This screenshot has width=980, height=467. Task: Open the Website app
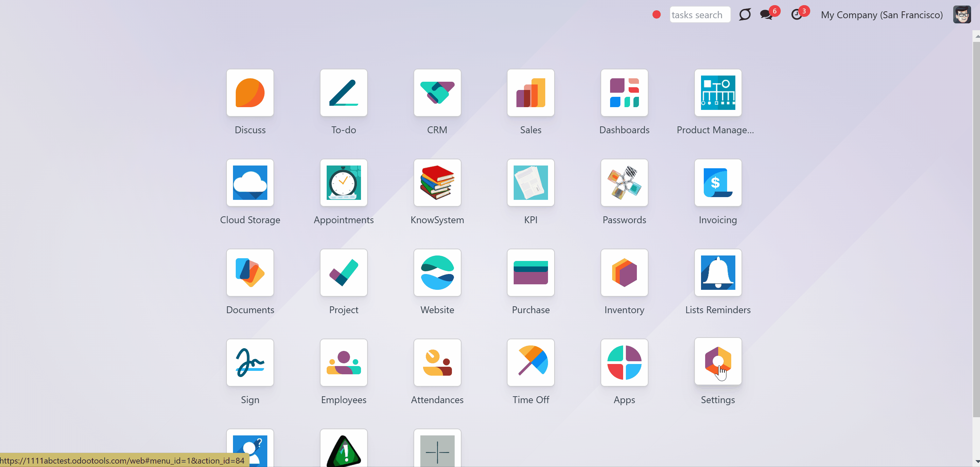click(x=437, y=273)
